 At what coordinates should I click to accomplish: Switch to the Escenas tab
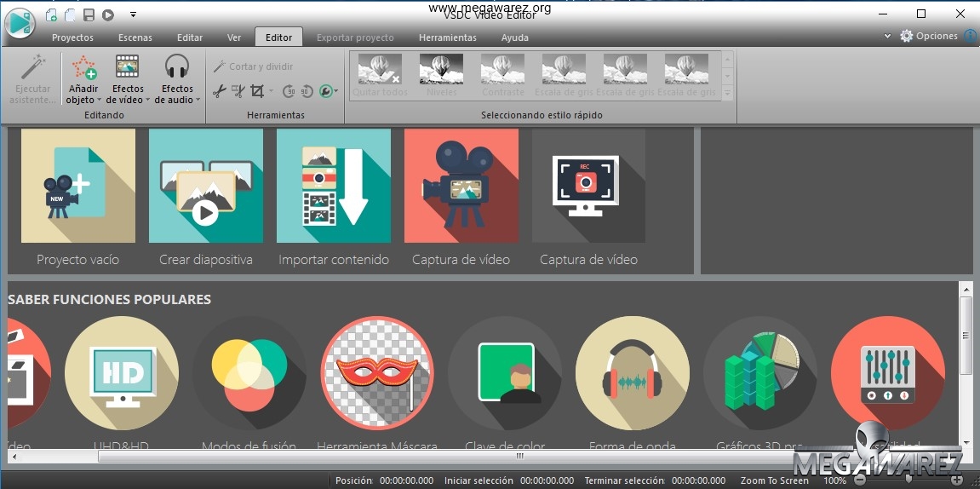click(135, 37)
